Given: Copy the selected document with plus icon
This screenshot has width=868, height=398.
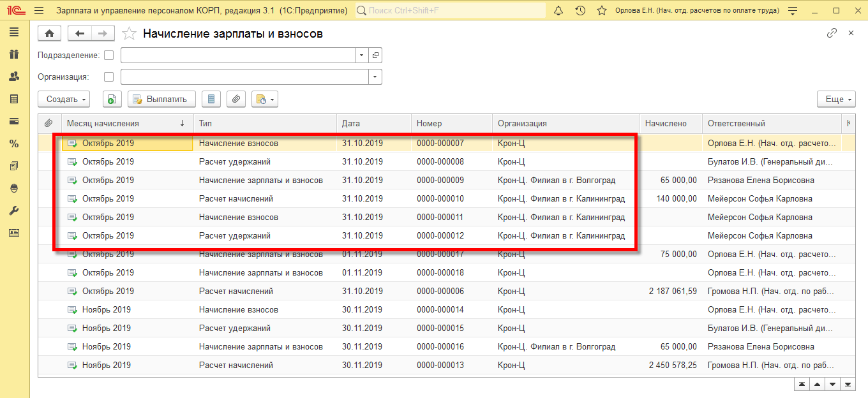Looking at the screenshot, I should click(112, 99).
